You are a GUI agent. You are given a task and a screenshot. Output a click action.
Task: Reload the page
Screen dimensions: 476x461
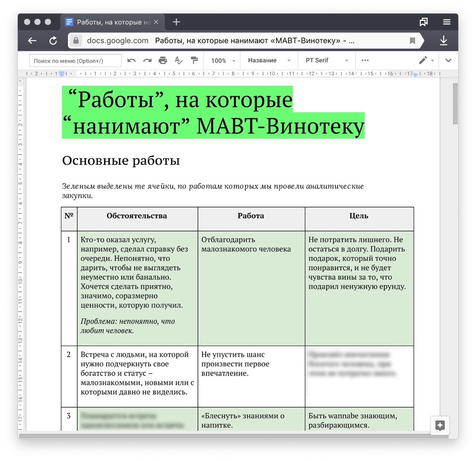(53, 41)
